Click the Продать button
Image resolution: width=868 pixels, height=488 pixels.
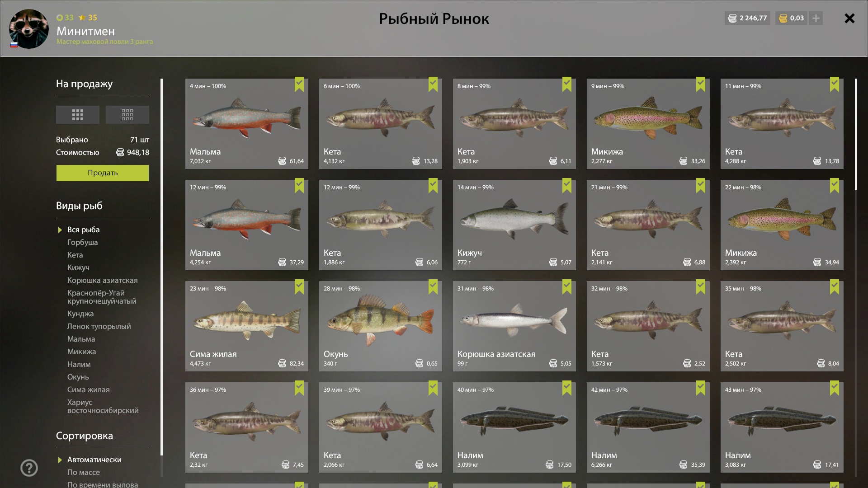[103, 173]
